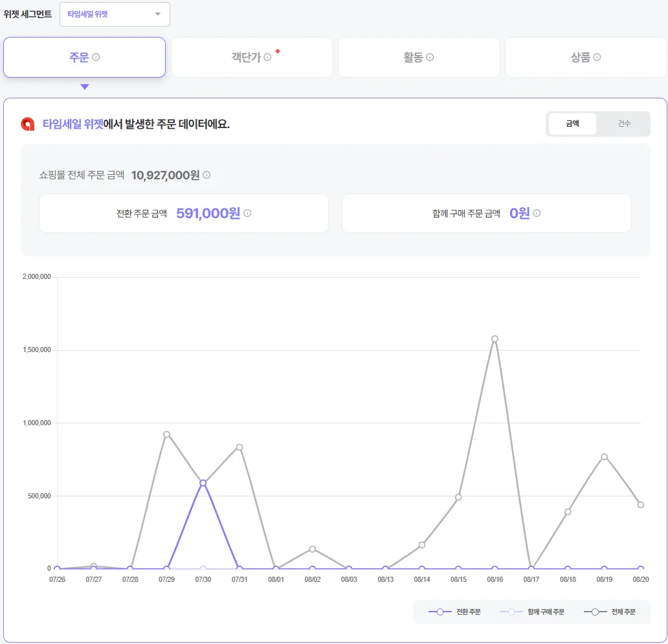This screenshot has width=668, height=644.
Task: Click the 전환 주문 금액 card
Action: pos(184,213)
